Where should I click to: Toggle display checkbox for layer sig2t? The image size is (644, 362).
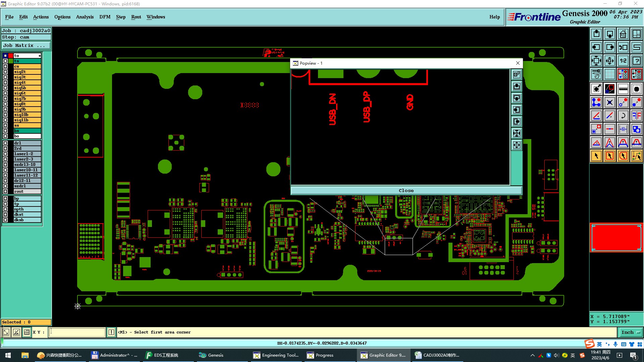(x=5, y=72)
